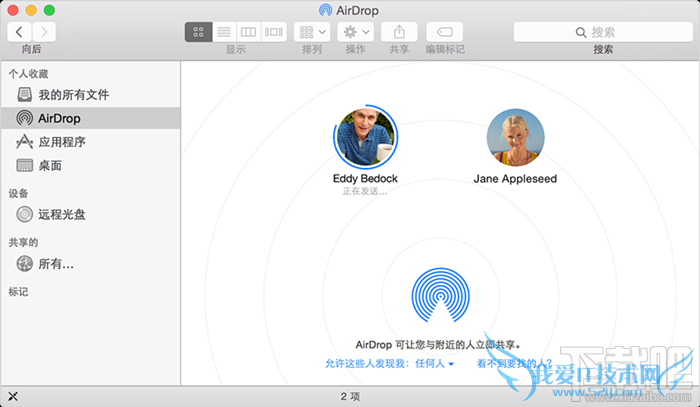Switch to Cover Flow view mode

(x=274, y=32)
